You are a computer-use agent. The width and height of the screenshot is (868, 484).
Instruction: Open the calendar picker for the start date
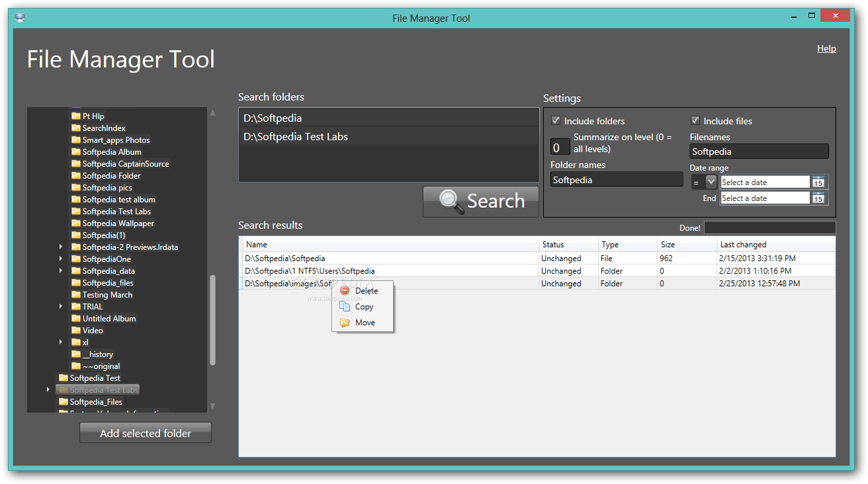pyautogui.click(x=818, y=182)
